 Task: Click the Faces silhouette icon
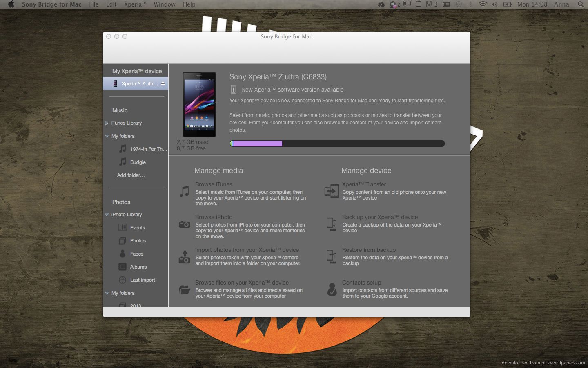pos(122,254)
